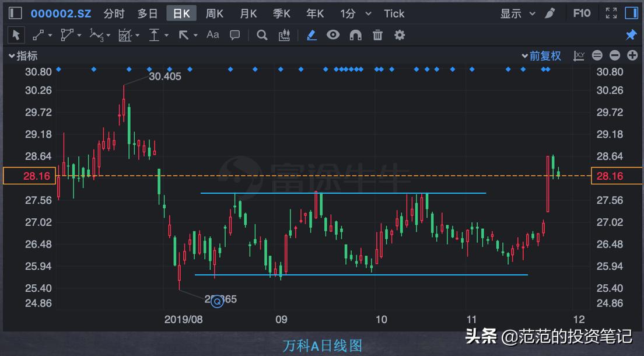Viewport: 644px width, 356px height.
Task: Click the F10 stock info button
Action: (x=582, y=13)
